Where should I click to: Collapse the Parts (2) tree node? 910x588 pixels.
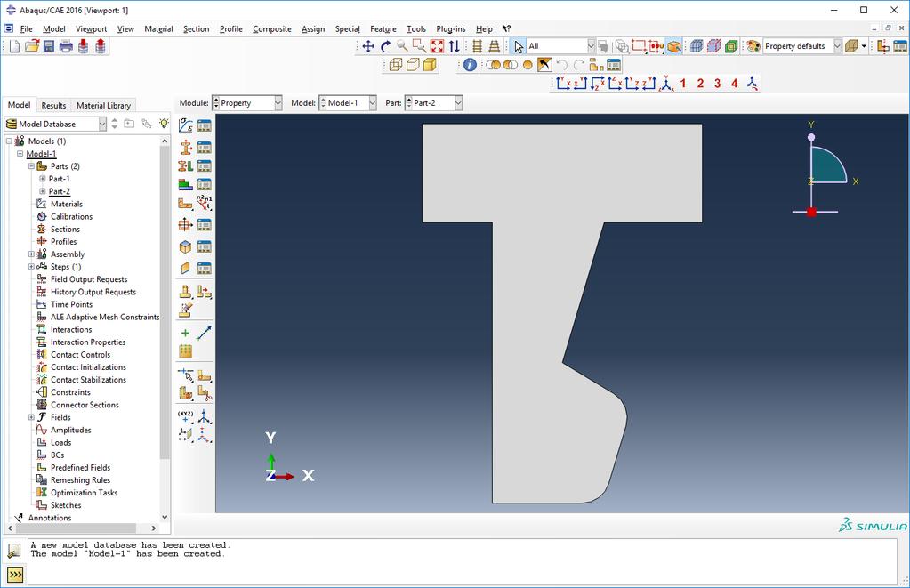31,166
